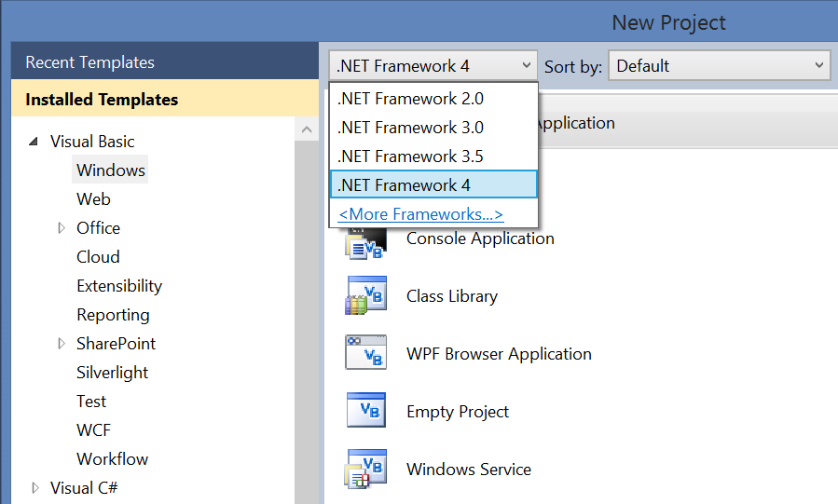Image resolution: width=838 pixels, height=504 pixels.
Task: Expand the Office templates node
Action: tap(62, 228)
